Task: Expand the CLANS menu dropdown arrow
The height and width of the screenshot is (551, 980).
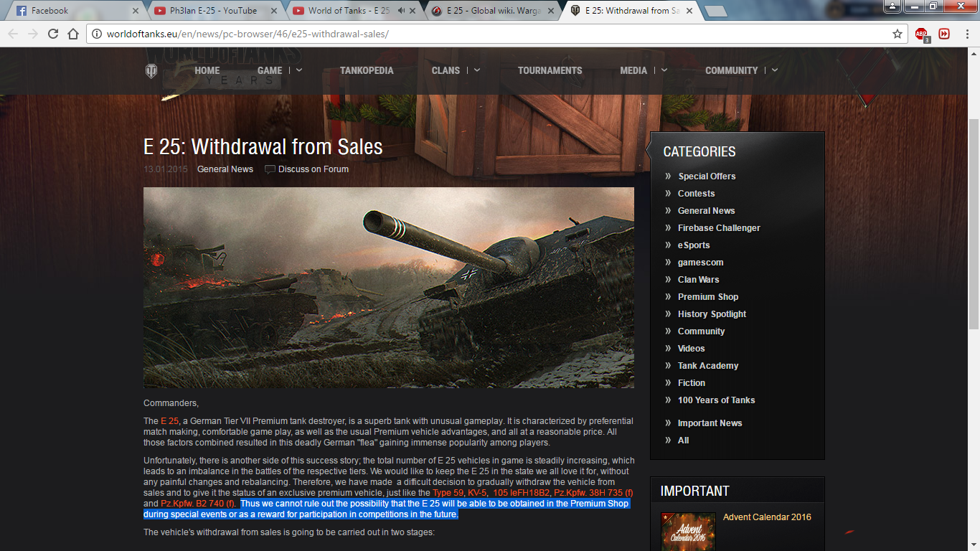Action: pos(477,70)
